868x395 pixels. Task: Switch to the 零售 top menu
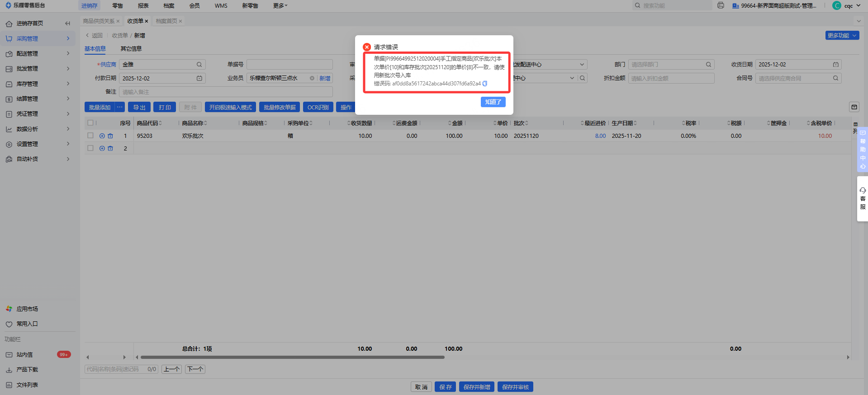click(118, 6)
